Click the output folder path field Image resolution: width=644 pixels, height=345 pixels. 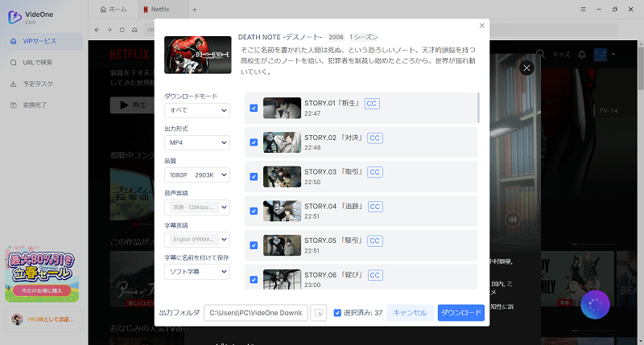tap(255, 313)
